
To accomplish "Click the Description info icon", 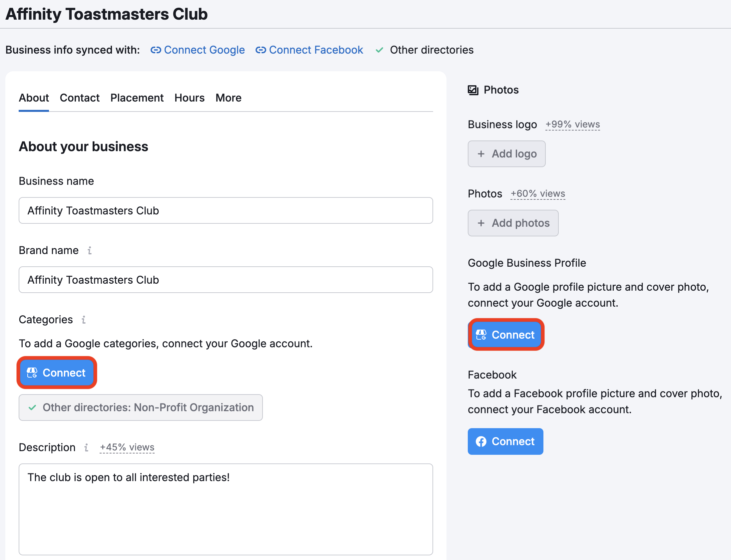I will [86, 447].
